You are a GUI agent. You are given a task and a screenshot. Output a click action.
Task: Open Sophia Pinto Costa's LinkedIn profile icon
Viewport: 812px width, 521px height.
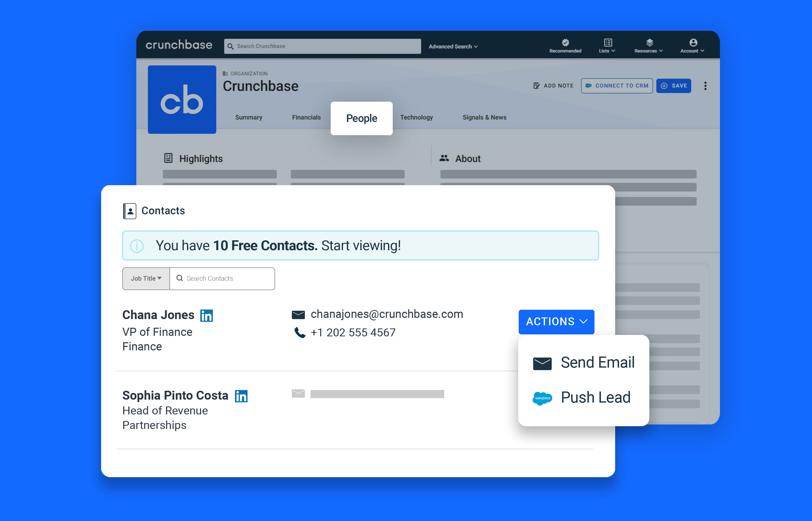coord(241,396)
